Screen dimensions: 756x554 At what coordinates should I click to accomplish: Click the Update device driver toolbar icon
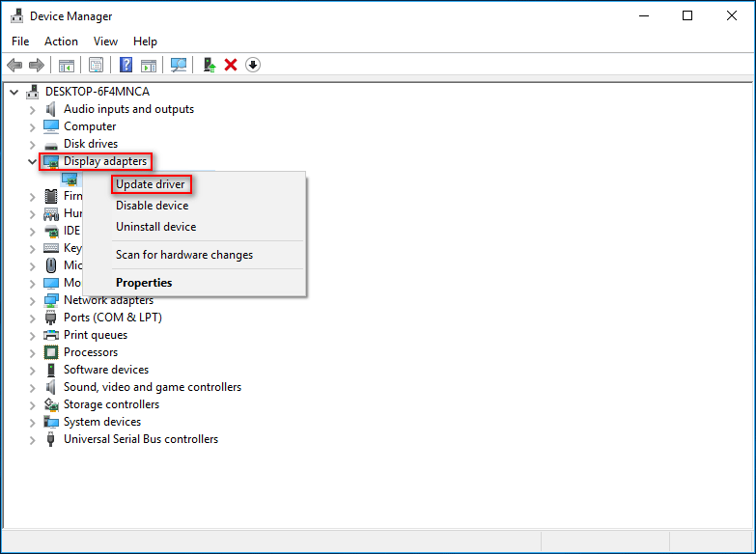coord(210,65)
